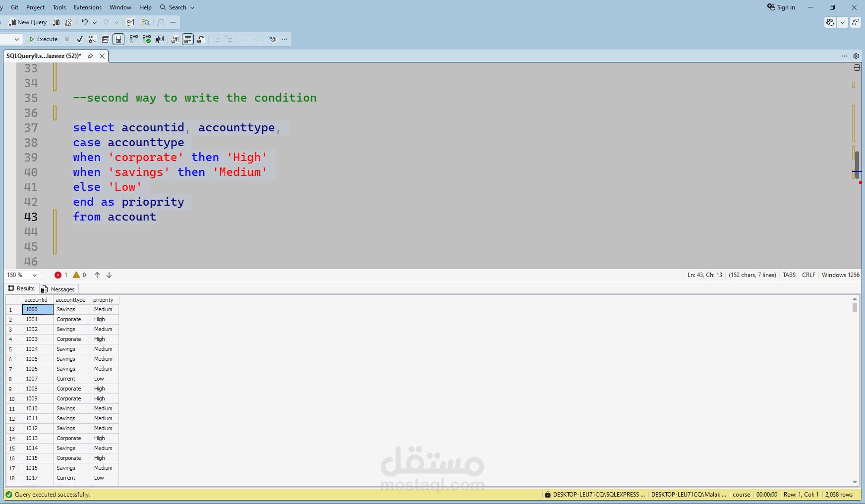Image resolution: width=865 pixels, height=504 pixels.
Task: Display the estimated execution plan
Action: 93,39
